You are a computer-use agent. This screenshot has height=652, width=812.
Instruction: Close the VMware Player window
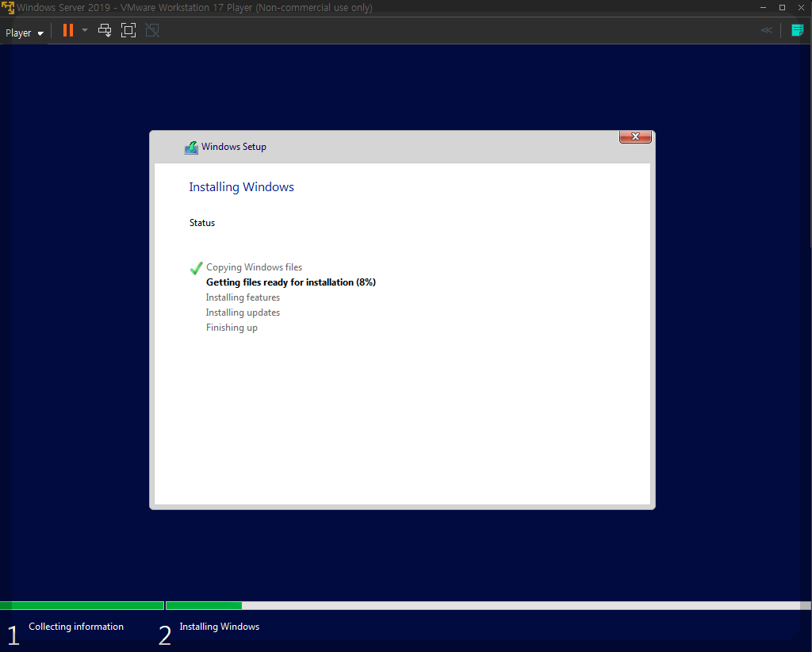click(x=801, y=7)
